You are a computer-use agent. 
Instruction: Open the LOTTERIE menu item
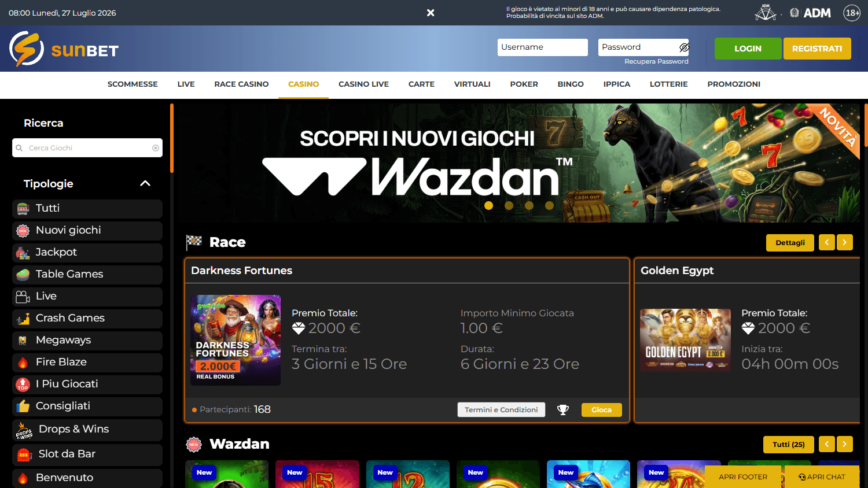(668, 84)
